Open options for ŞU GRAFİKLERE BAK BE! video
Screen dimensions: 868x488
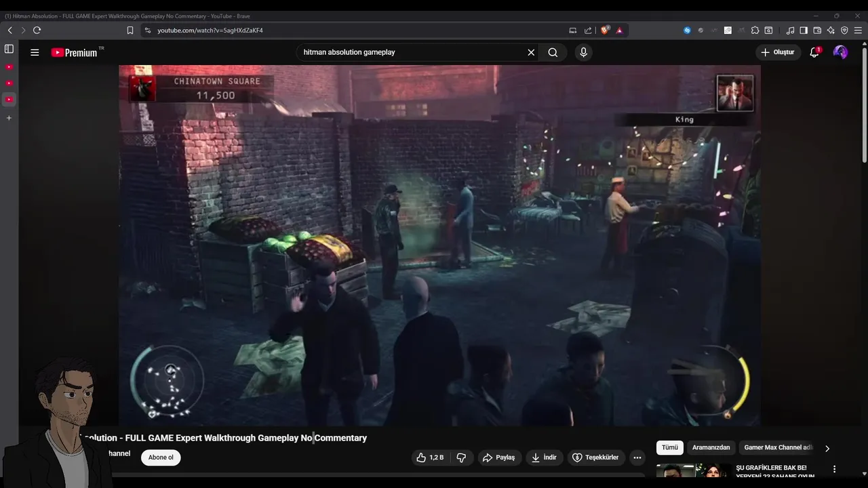(834, 469)
